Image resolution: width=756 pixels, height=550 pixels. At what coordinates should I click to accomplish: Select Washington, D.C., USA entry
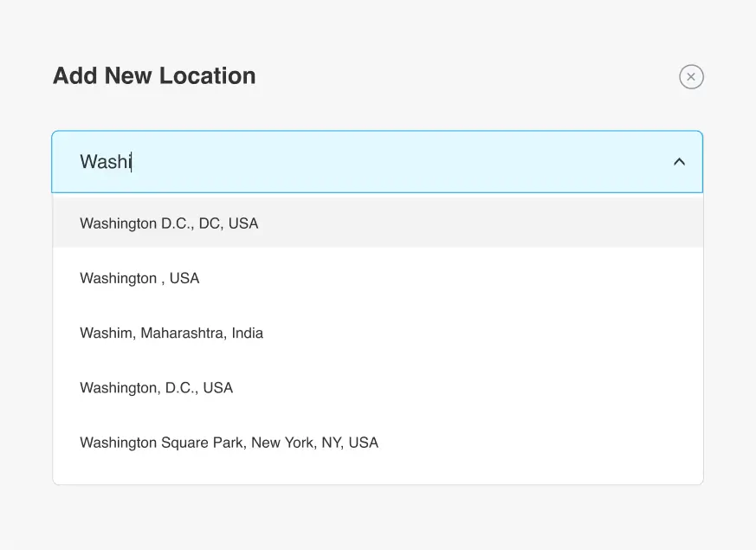378,387
